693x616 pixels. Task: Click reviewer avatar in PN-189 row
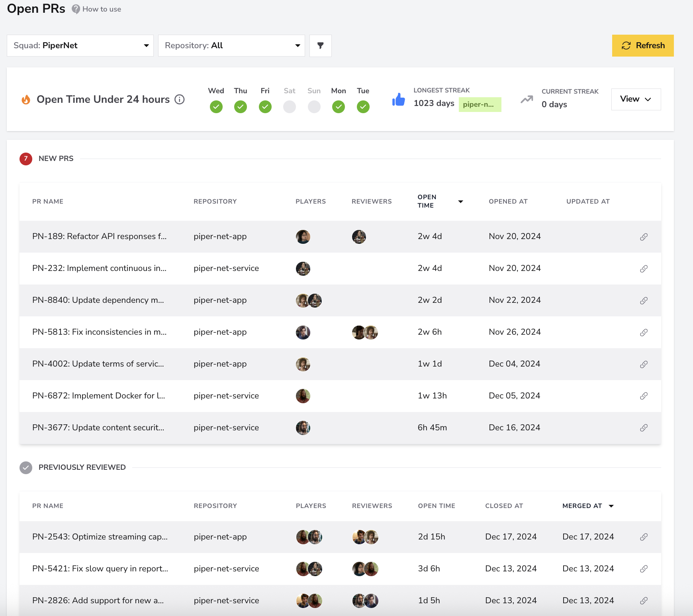pos(359,237)
